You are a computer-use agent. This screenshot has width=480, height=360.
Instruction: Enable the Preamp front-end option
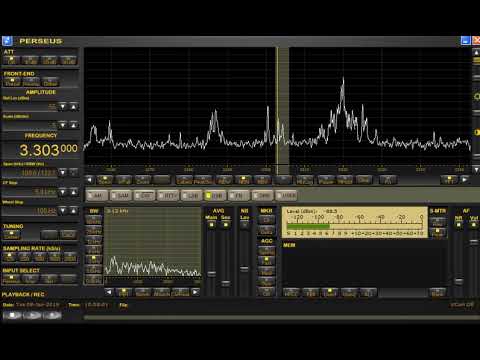click(31, 82)
